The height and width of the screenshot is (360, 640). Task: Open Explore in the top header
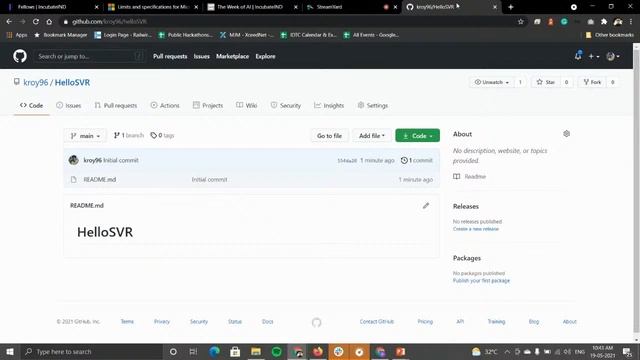coord(265,56)
